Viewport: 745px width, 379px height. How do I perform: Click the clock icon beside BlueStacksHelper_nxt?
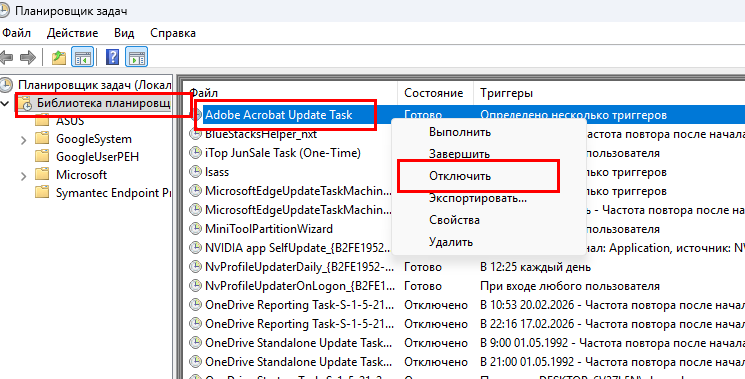pyautogui.click(x=195, y=134)
